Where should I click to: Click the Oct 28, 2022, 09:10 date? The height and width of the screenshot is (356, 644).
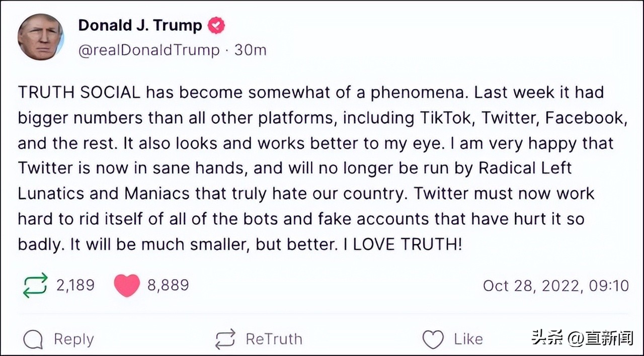tap(555, 286)
